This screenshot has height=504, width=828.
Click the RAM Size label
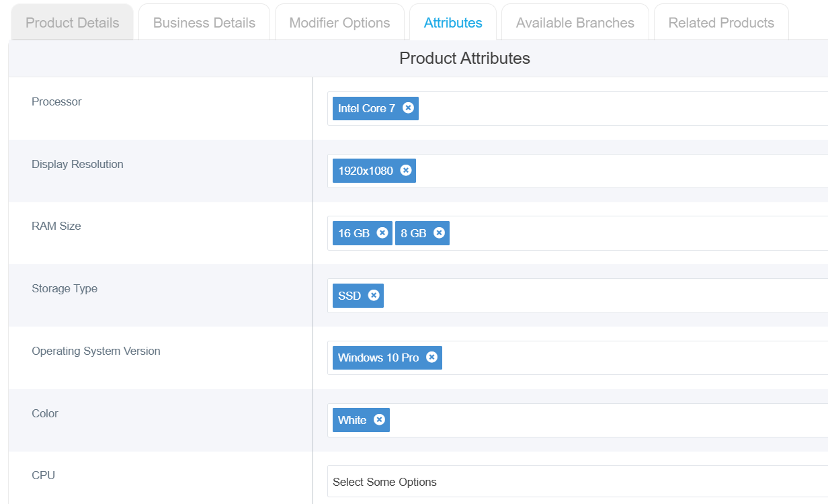coord(56,226)
